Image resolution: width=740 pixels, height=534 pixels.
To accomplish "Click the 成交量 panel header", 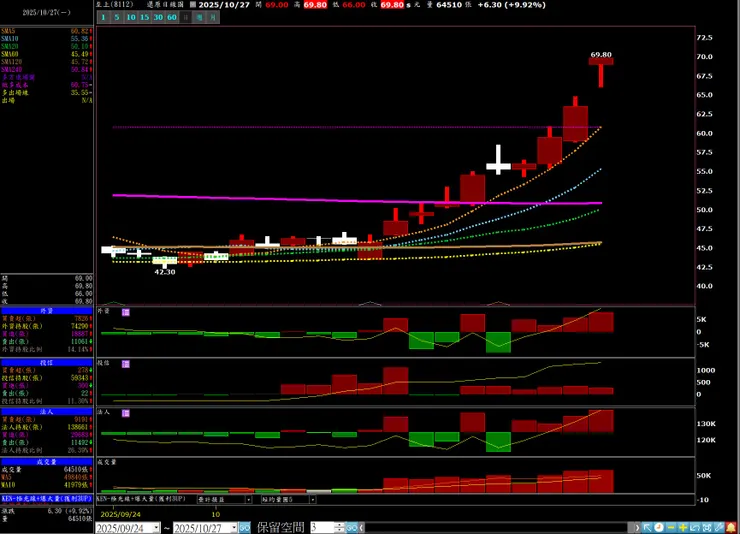I will click(x=46, y=462).
